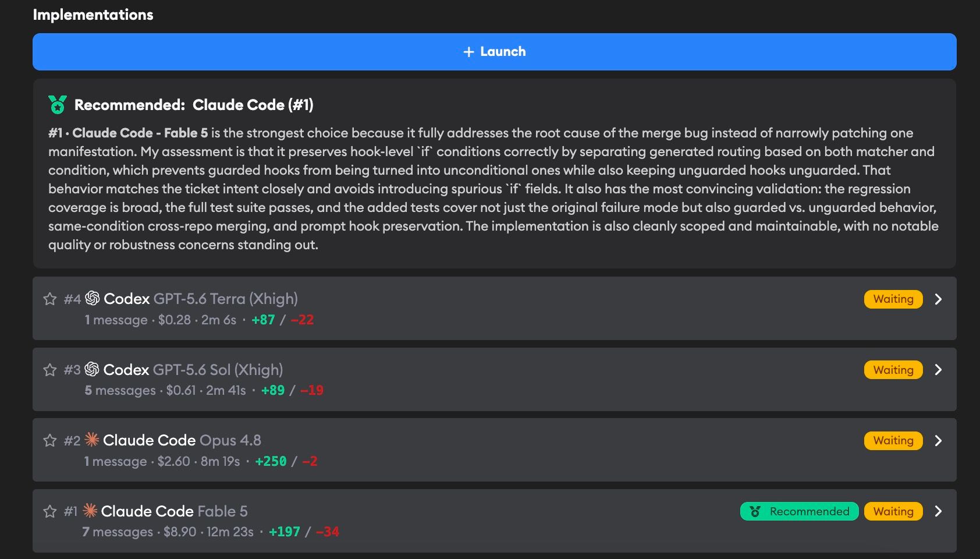Click the Waiting badge on Opus 4.8 row
Viewport: 980px width, 559px height.
(x=893, y=441)
